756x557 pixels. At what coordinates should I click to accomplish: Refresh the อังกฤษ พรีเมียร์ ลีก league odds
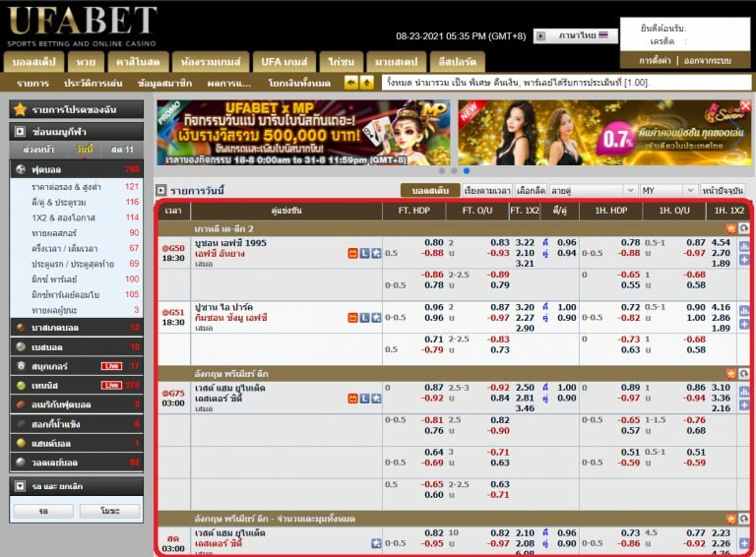pyautogui.click(x=744, y=373)
